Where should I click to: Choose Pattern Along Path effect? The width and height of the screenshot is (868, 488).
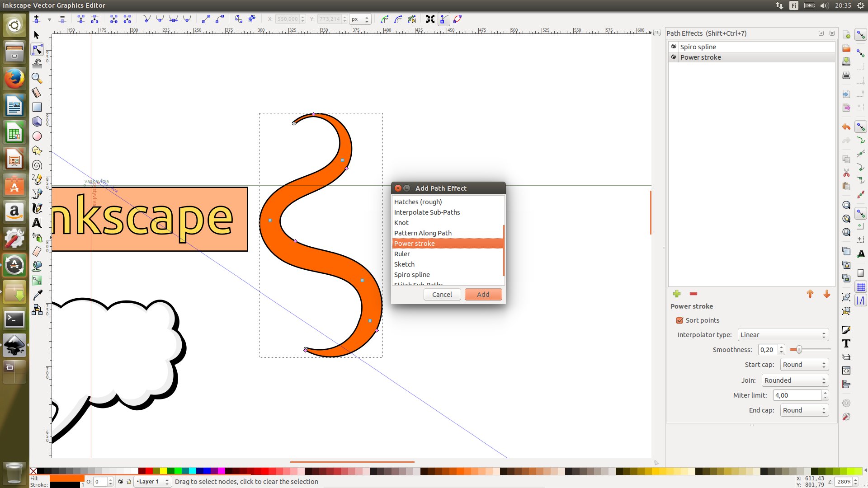coord(448,233)
